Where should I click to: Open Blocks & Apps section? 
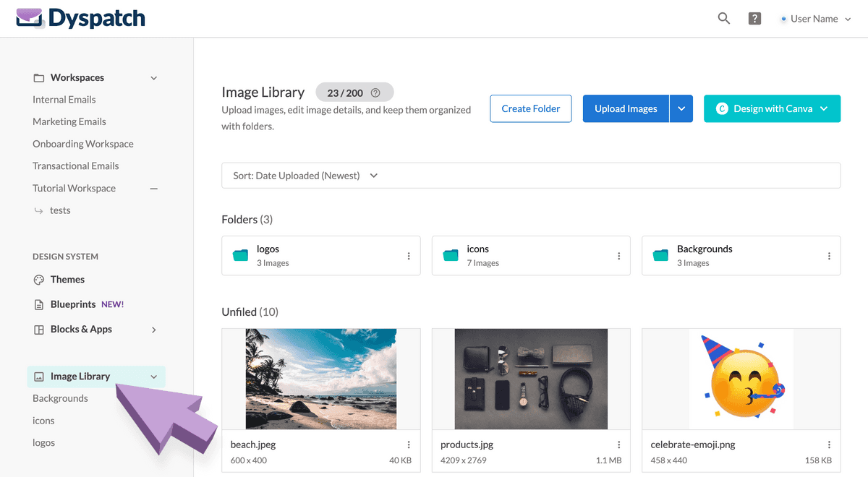pyautogui.click(x=81, y=329)
